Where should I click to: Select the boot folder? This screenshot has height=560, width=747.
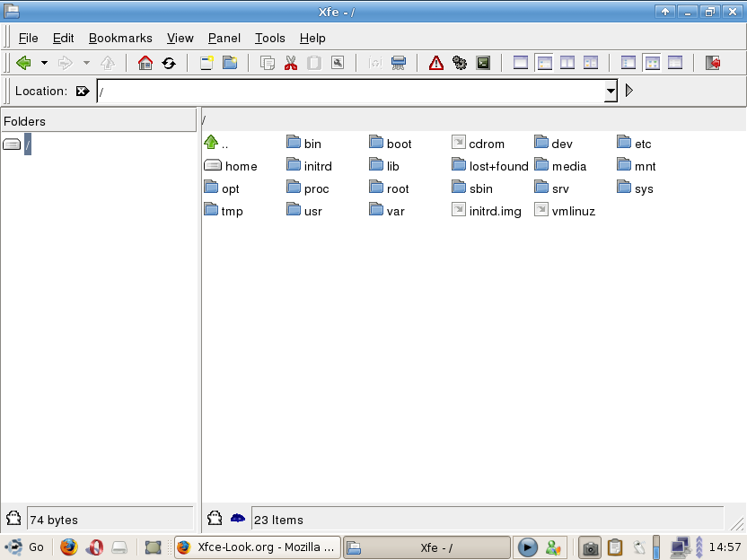(391, 143)
